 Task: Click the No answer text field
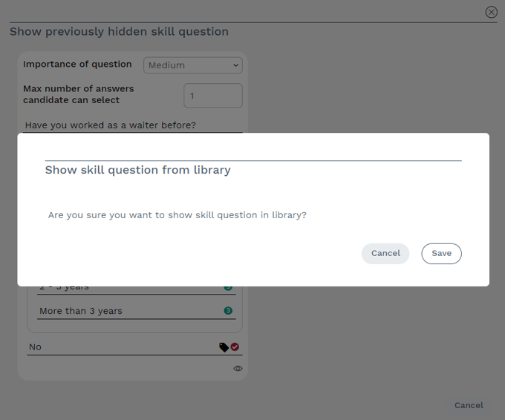coord(119,347)
